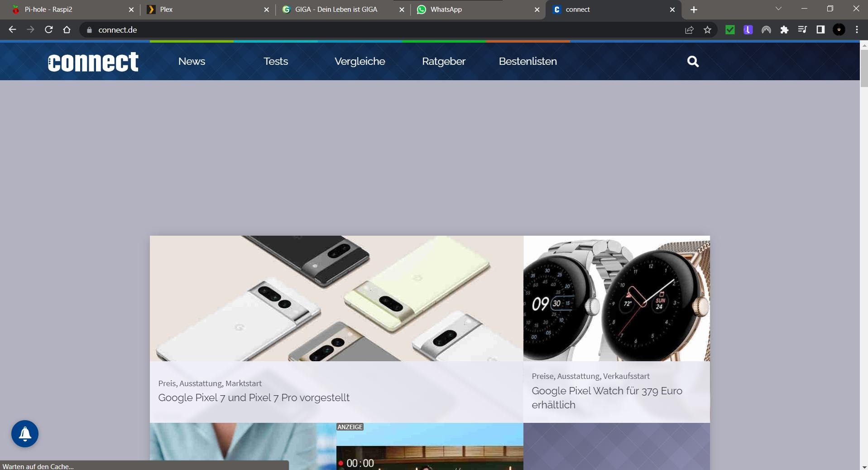Viewport: 868px width, 470px height.
Task: Reload the current page
Action: [x=49, y=30]
